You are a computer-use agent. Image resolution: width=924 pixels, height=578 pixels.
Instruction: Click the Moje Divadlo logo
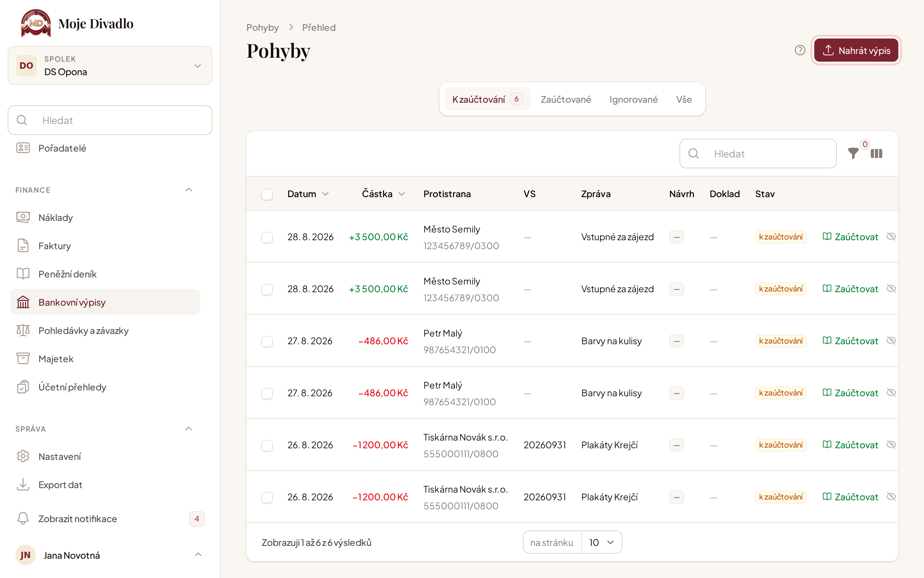click(36, 23)
